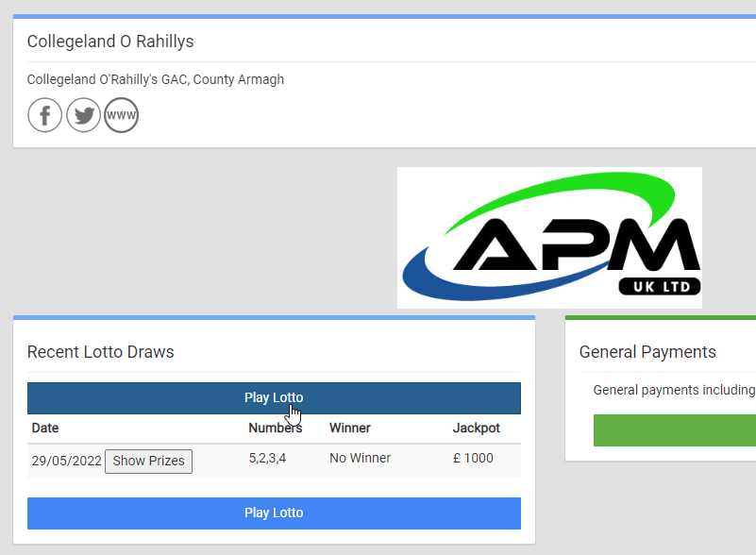This screenshot has height=555, width=756.
Task: Click the draw date 29/05/2022
Action: (66, 461)
